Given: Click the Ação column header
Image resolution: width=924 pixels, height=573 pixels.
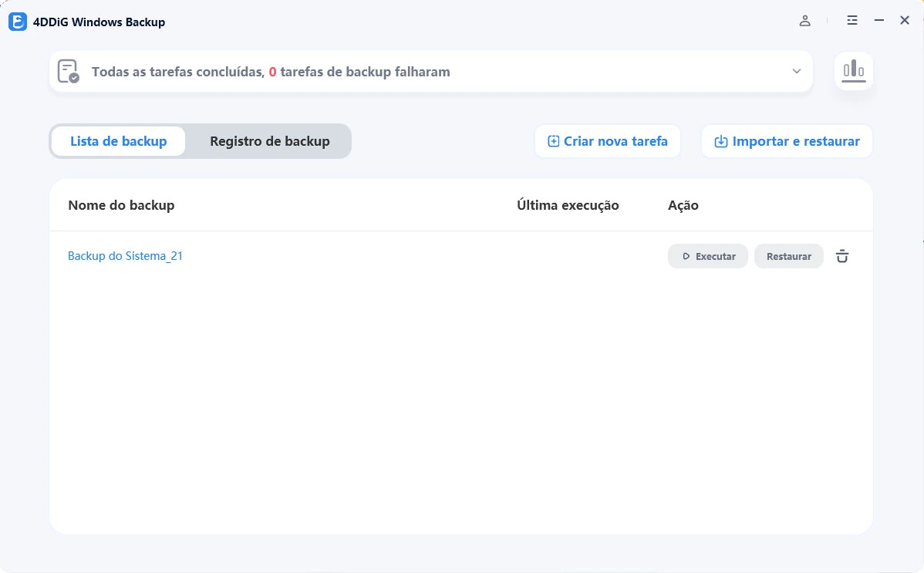Looking at the screenshot, I should 683,205.
